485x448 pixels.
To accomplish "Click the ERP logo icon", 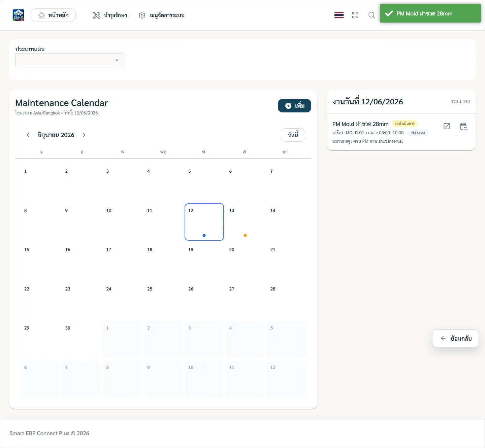I will [19, 15].
